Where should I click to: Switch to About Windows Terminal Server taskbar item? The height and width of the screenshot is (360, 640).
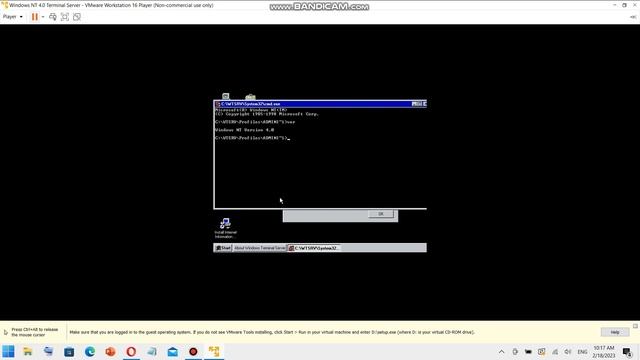[x=259, y=248]
